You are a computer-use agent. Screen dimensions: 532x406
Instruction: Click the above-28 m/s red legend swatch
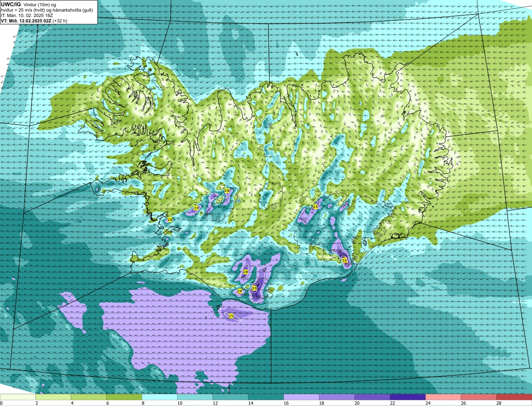pyautogui.click(x=514, y=397)
